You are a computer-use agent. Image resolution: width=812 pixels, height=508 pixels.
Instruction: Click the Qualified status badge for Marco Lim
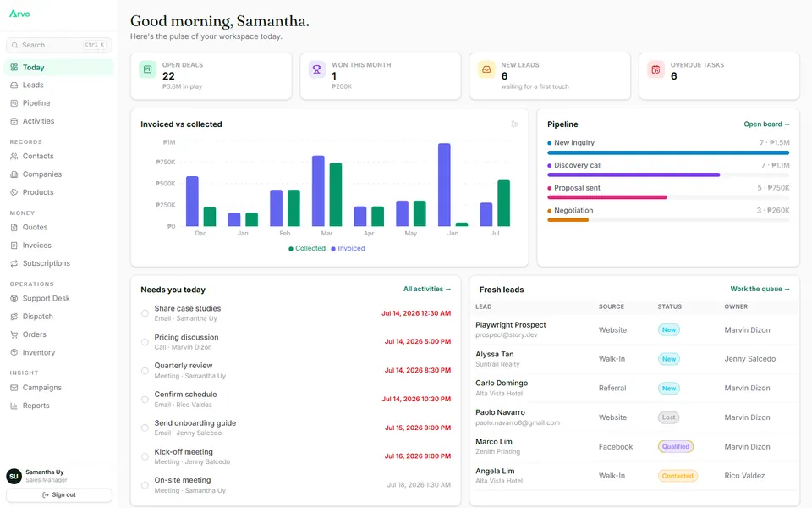tap(676, 447)
